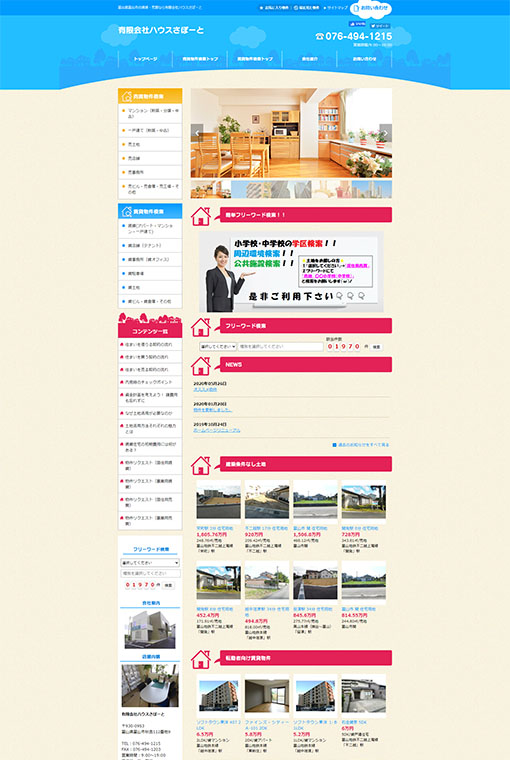510x760 pixels.
Task: Click the Twitter tweet button in the header
Action: 380,26
